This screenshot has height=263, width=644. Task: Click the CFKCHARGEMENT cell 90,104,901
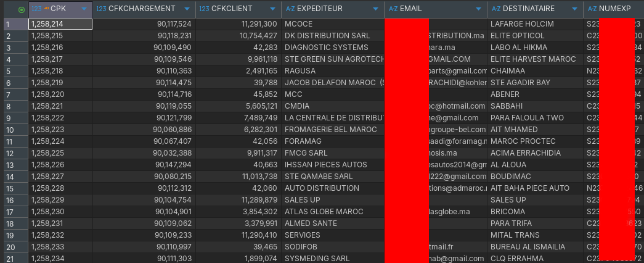(x=144, y=212)
